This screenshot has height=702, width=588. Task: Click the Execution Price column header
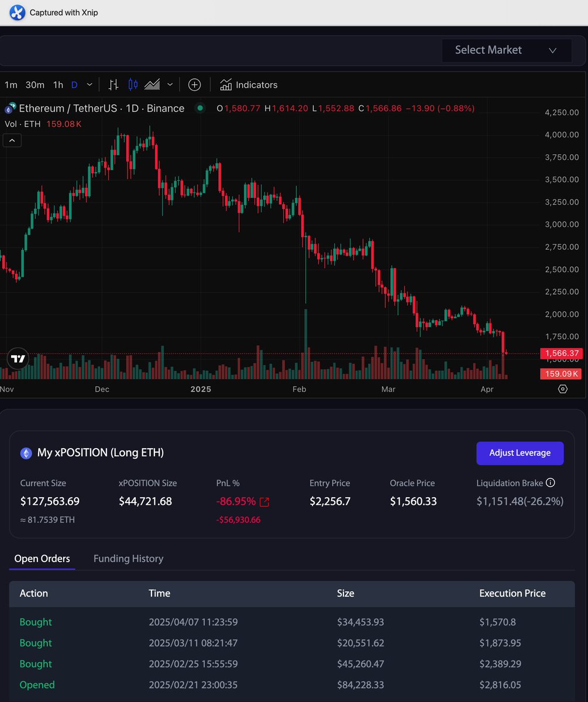point(513,593)
